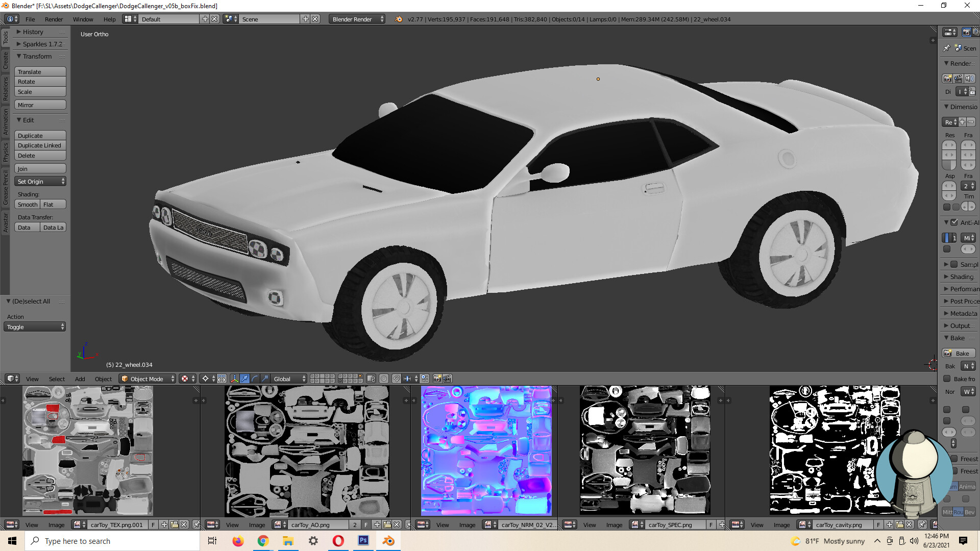
Task: Open image file for carToy_TEX.png.001
Action: 174,524
